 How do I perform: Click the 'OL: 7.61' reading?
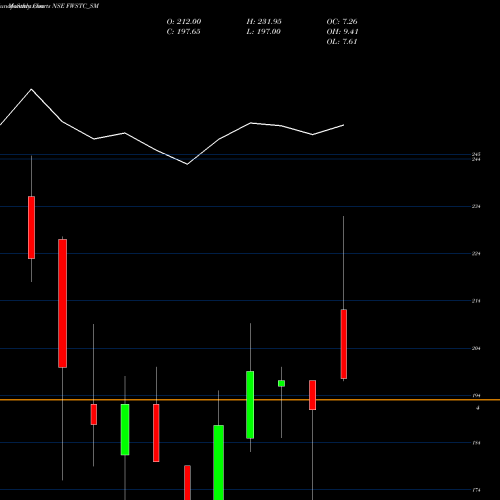click(342, 42)
